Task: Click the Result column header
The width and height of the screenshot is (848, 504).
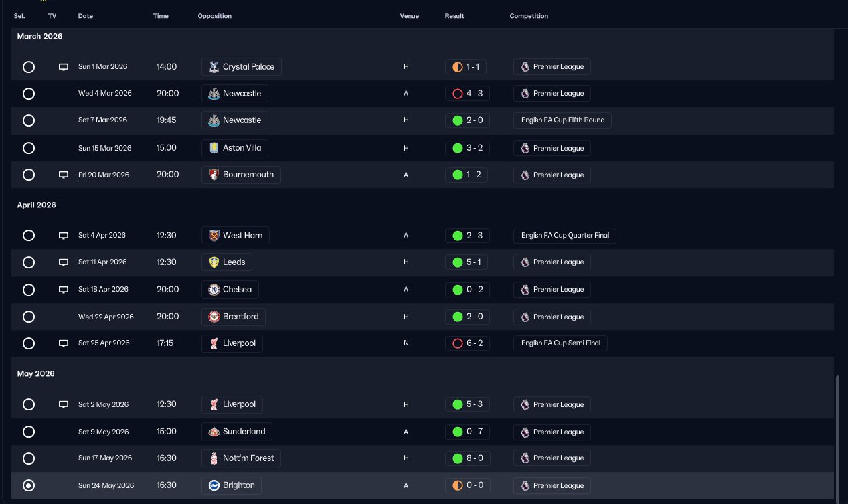Action: tap(454, 16)
